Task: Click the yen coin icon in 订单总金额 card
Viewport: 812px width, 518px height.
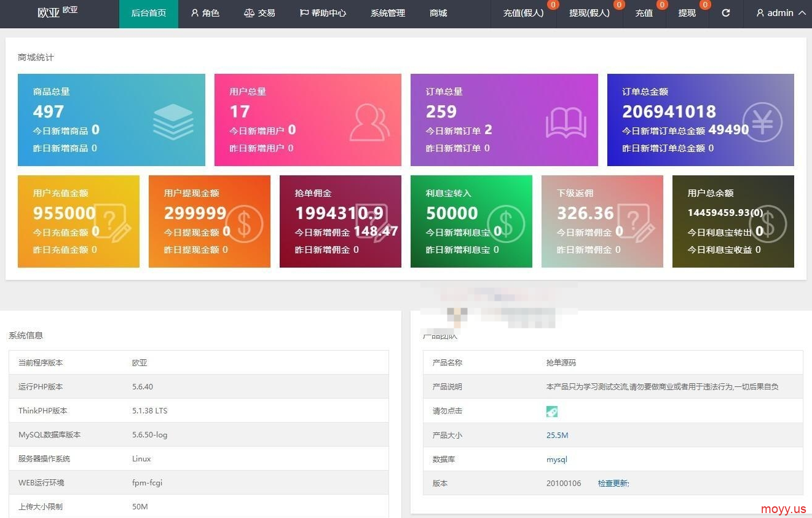Action: click(x=762, y=122)
